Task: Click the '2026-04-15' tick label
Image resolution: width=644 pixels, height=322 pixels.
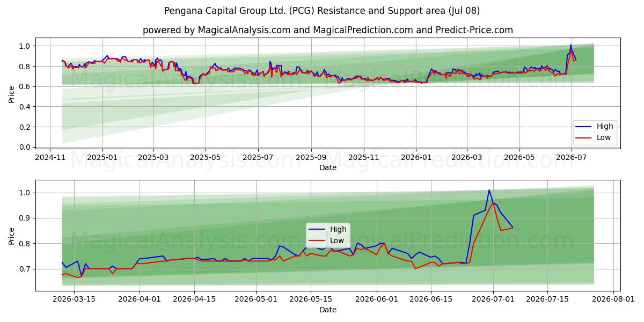Action: point(194,299)
